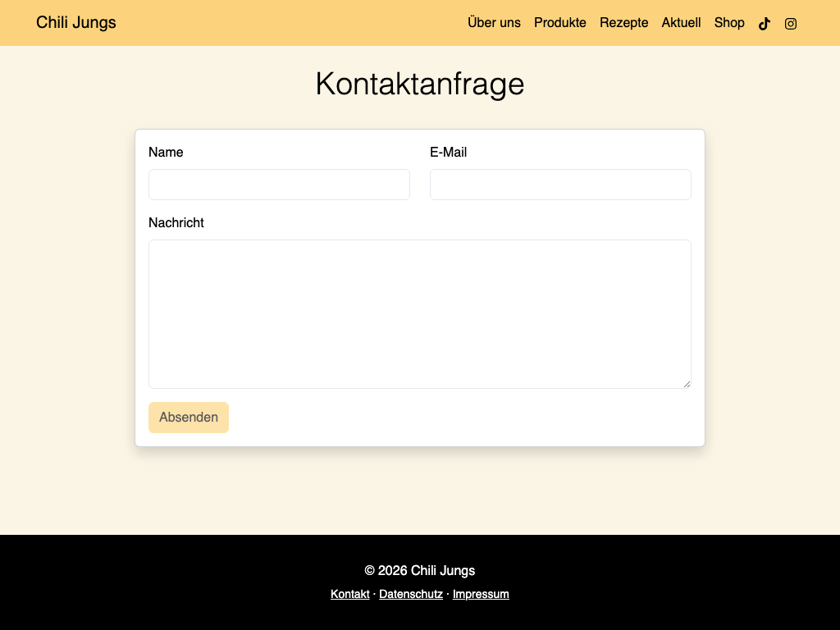Focus the E-Mail input field
The height and width of the screenshot is (630, 840).
[x=560, y=185]
